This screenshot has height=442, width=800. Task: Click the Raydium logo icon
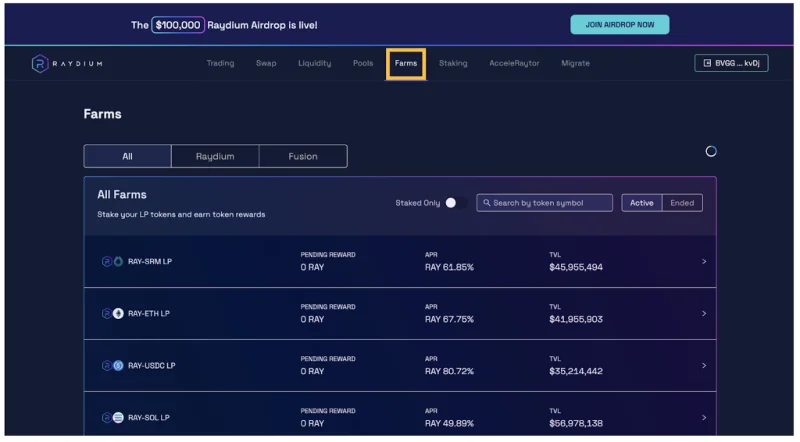click(40, 64)
